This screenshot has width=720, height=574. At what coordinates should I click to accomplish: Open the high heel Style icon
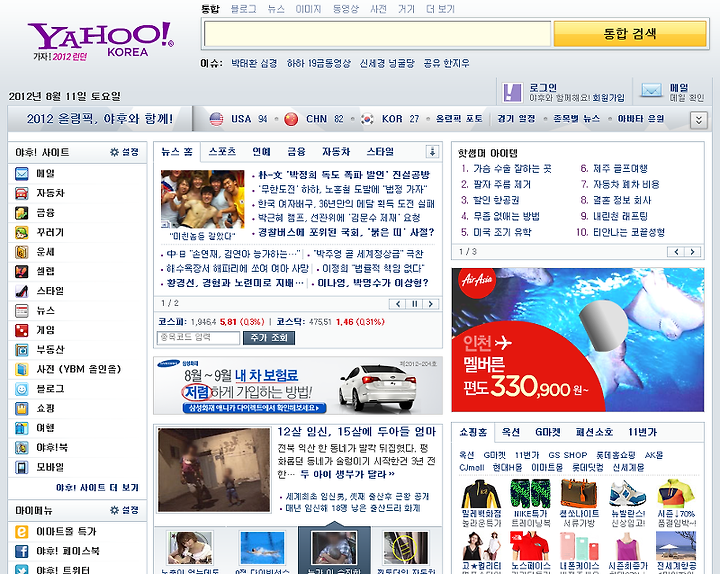click(22, 291)
